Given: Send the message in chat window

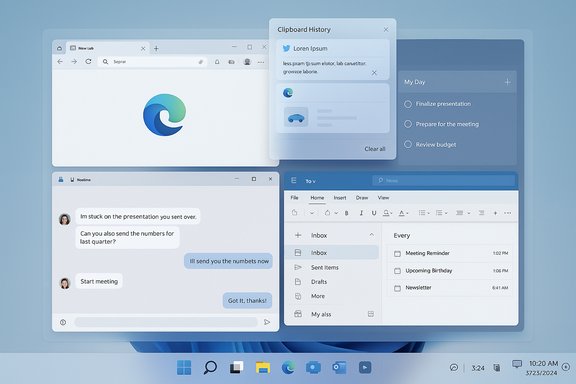Looking at the screenshot, I should 267,322.
